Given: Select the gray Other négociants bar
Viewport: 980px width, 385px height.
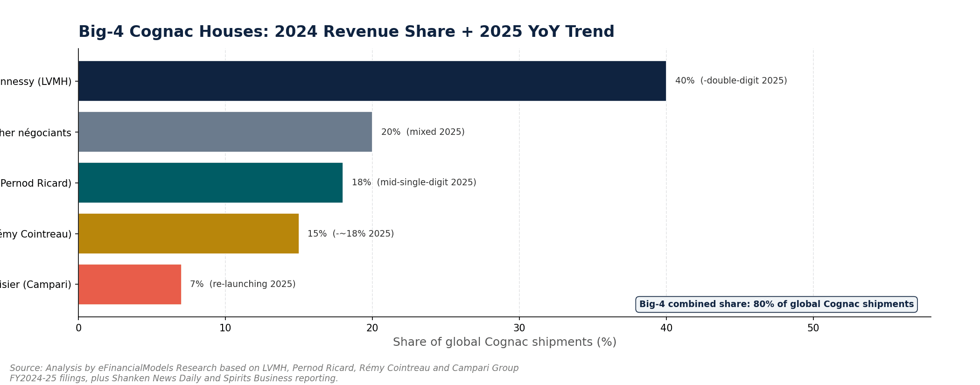Looking at the screenshot, I should 225,132.
